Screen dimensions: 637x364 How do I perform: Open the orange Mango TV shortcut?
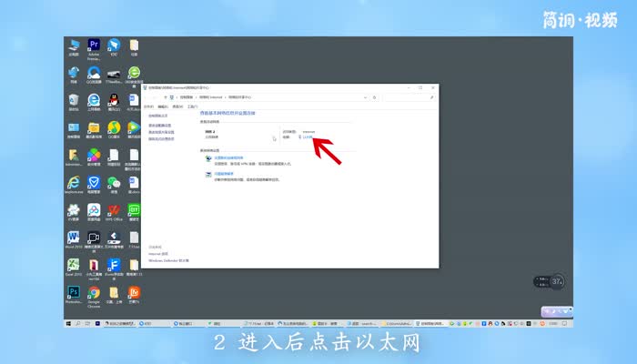(x=134, y=295)
